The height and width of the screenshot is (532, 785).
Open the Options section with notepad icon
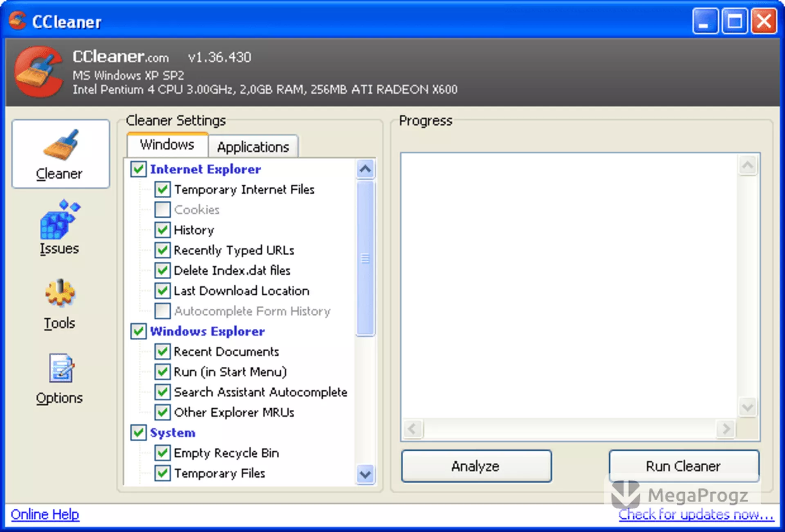coord(60,379)
